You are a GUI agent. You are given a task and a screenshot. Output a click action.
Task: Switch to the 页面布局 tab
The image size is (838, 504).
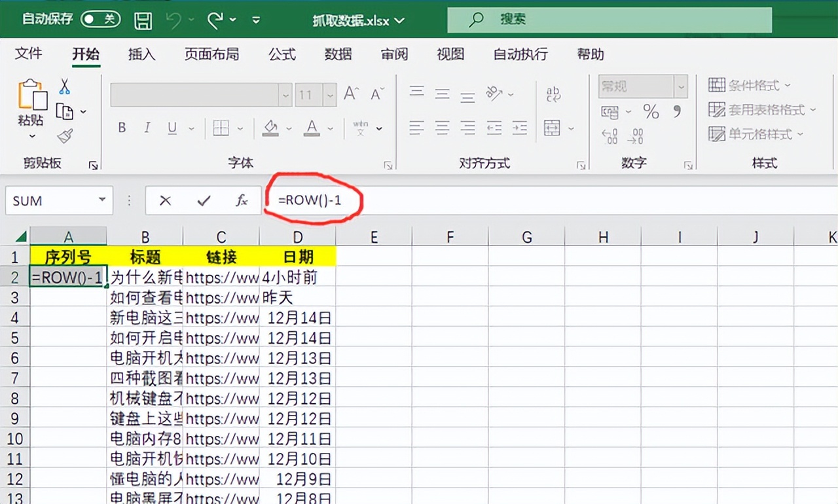[211, 54]
